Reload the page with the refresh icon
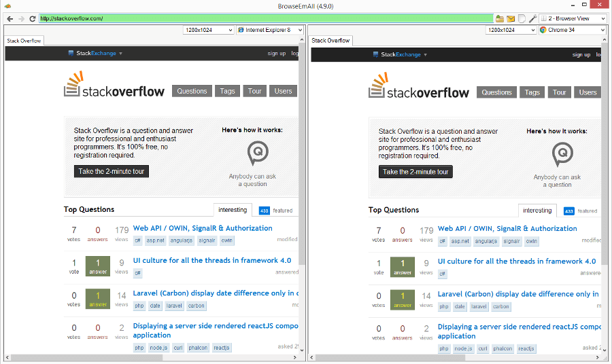The image size is (612, 364). 33,19
